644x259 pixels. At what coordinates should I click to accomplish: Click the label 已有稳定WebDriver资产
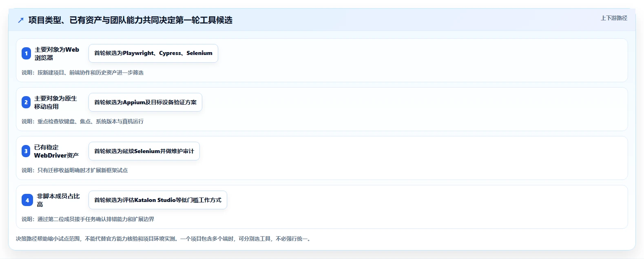tap(56, 151)
